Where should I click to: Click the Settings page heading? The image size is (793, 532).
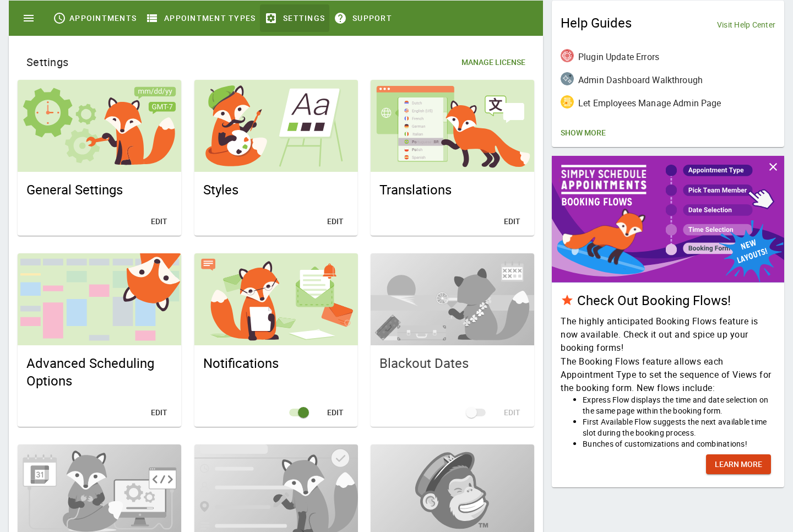pyautogui.click(x=47, y=62)
